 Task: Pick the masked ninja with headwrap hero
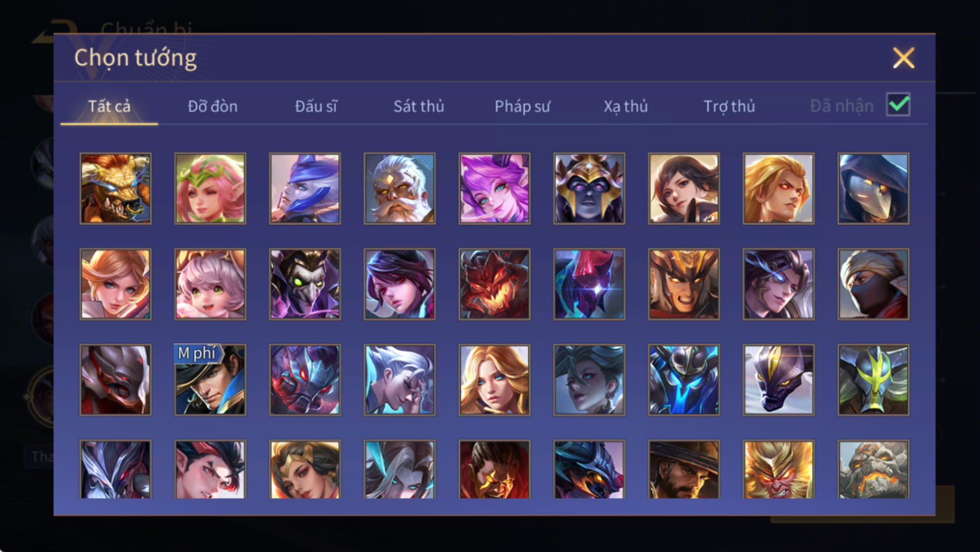click(x=873, y=285)
